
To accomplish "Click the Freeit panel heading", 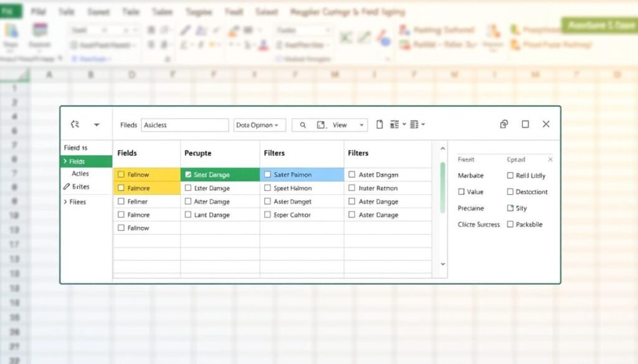I will pos(466,160).
